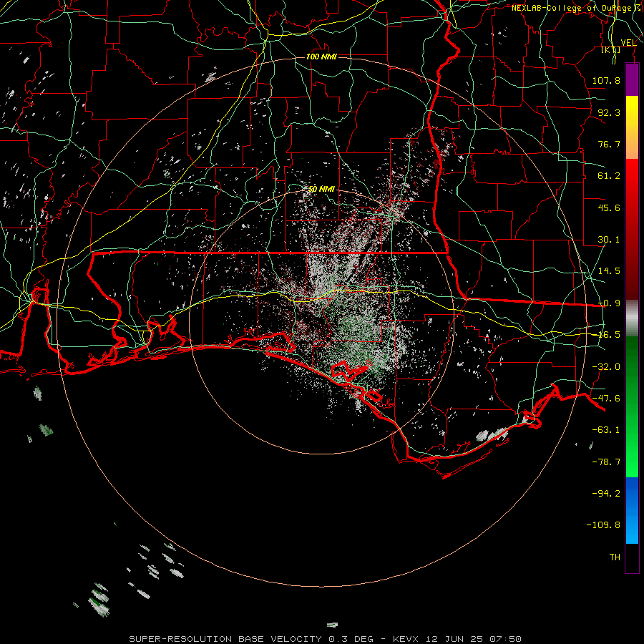Viewport: 644px width, 644px height.
Task: Pick the blue segment of the color bar
Action: 632,510
